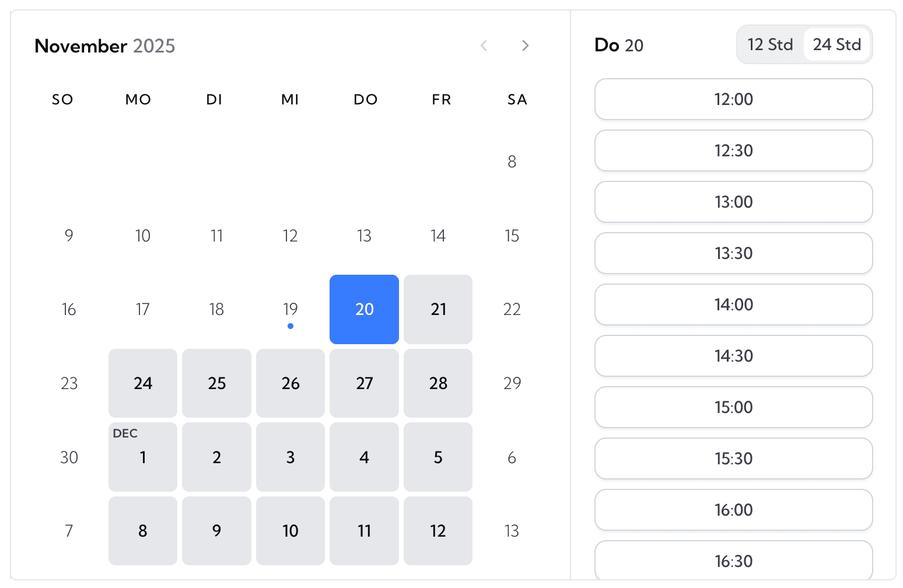Click today's date November 19
The width and height of the screenshot is (903, 588).
point(290,309)
